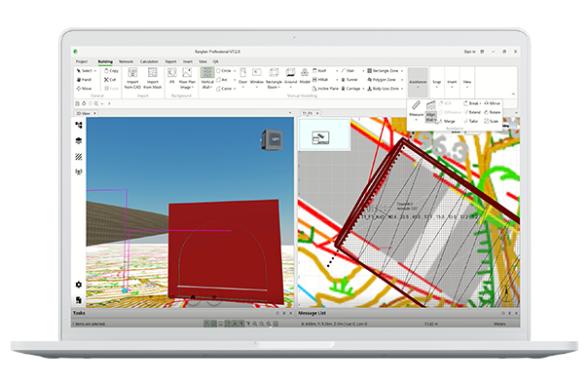
Task: Expand the View ribbon group dropdown
Action: coord(467,83)
